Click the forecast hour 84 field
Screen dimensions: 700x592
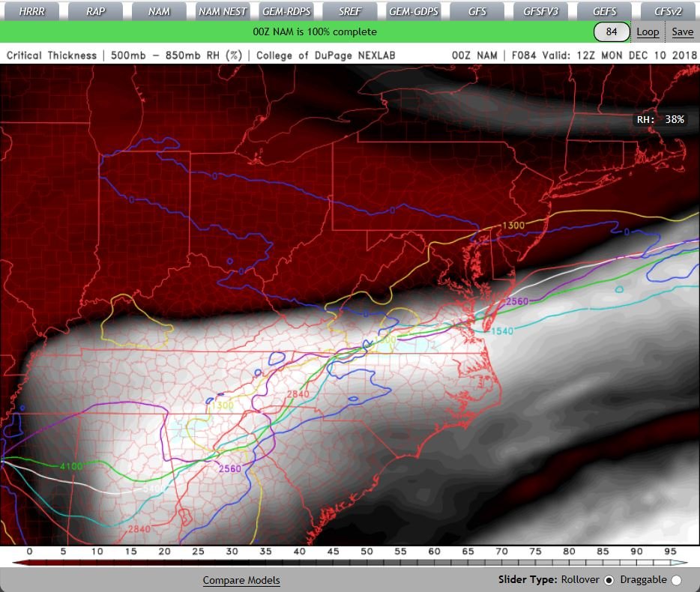pyautogui.click(x=612, y=32)
